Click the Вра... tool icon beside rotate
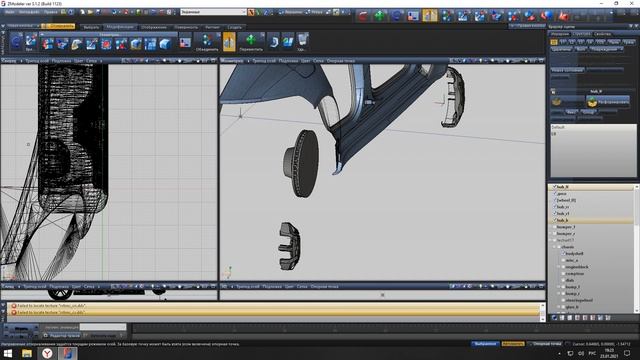Viewport: 640px width, 360px height. point(31,41)
